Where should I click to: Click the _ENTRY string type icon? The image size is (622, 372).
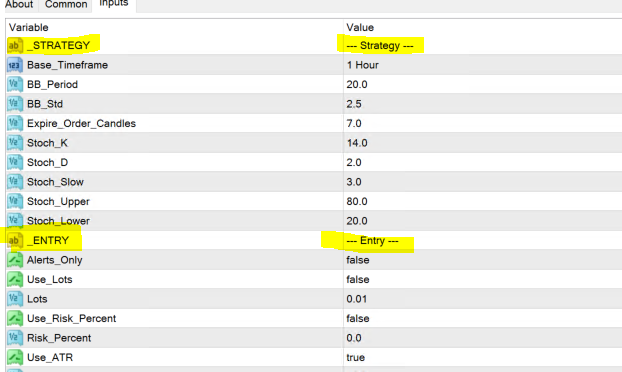[15, 240]
